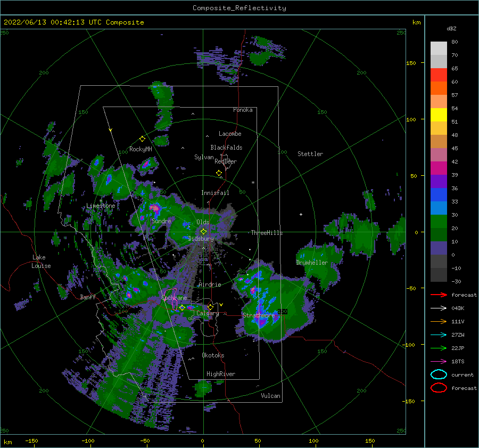Image resolution: width=479 pixels, height=448 pixels.
Task: Click the yellow 51-54 dBZ color swatch
Action: coord(439,115)
